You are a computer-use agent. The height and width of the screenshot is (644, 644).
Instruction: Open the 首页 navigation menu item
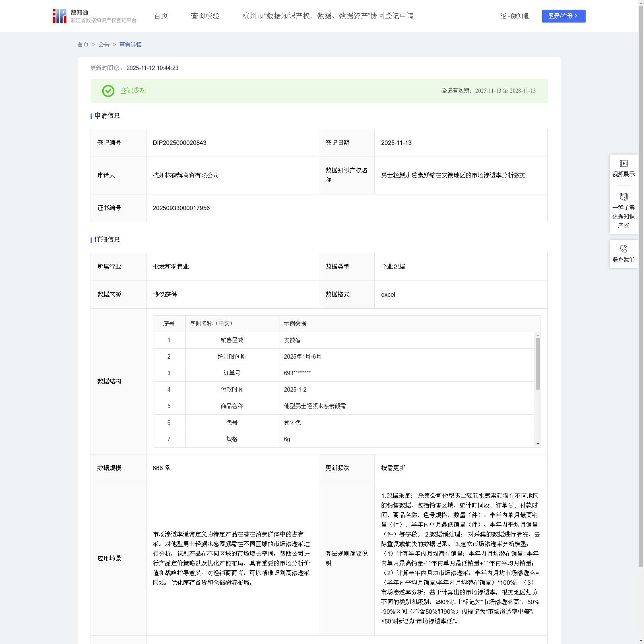pos(161,16)
